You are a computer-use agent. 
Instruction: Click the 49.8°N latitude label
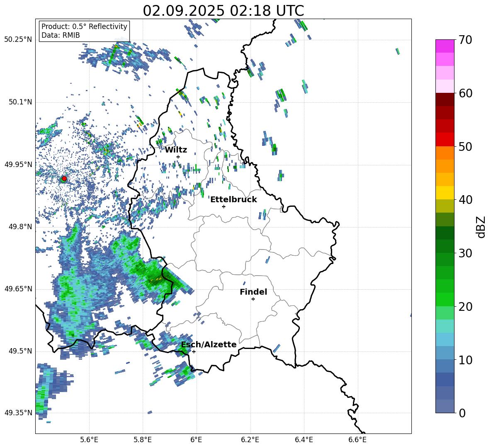click(20, 227)
